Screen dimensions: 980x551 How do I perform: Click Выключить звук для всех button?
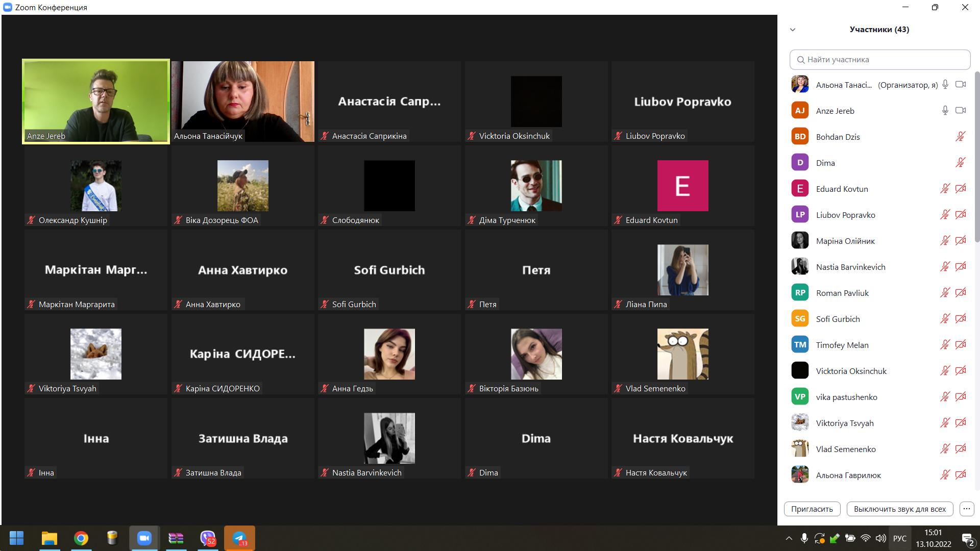(x=899, y=509)
